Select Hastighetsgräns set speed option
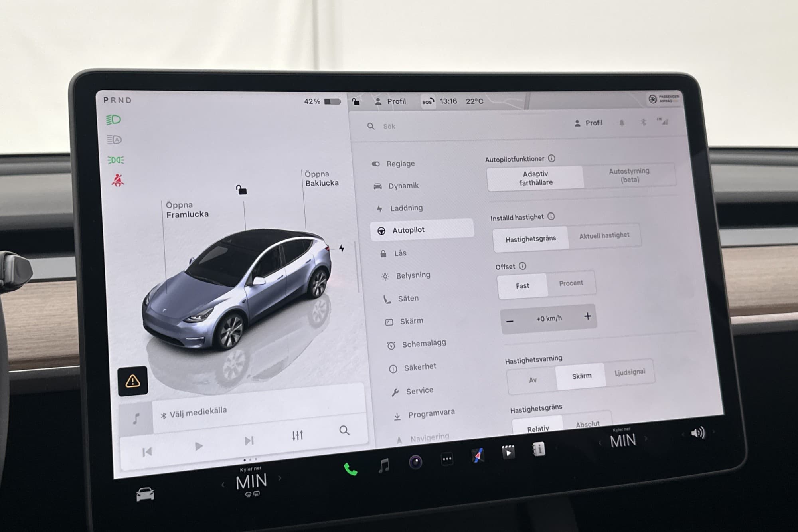 coord(530,239)
